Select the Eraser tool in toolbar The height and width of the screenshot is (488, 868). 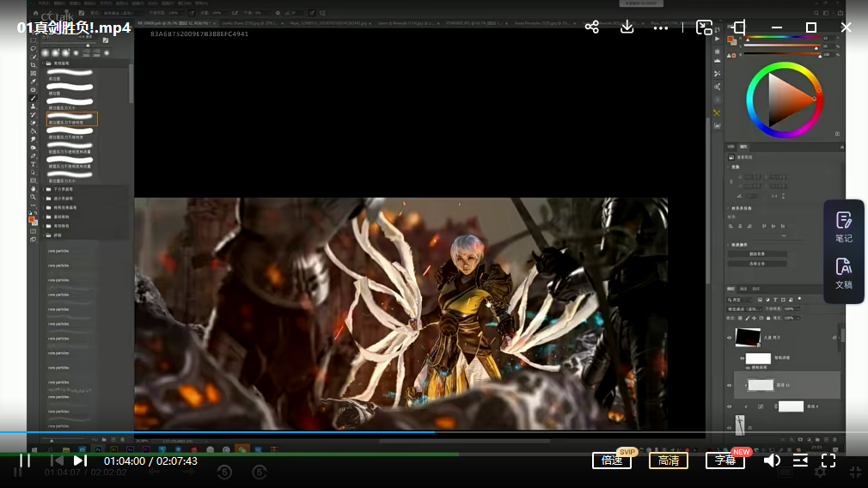click(34, 123)
